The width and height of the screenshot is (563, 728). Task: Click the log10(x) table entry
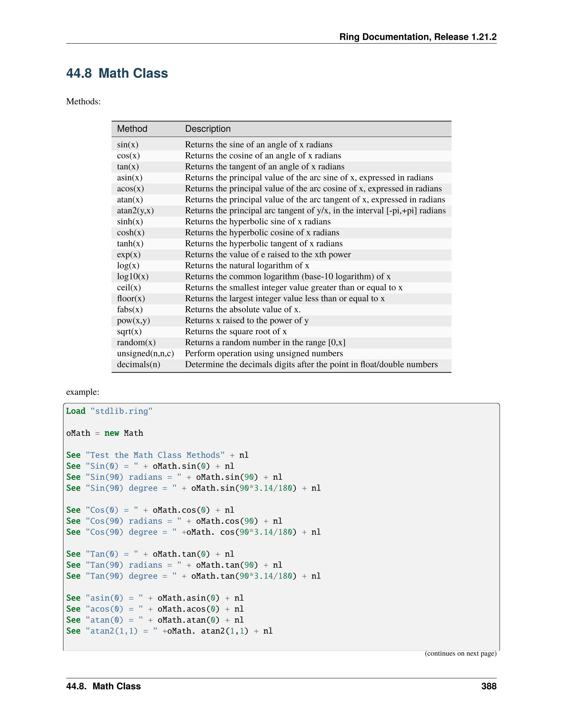tap(133, 277)
